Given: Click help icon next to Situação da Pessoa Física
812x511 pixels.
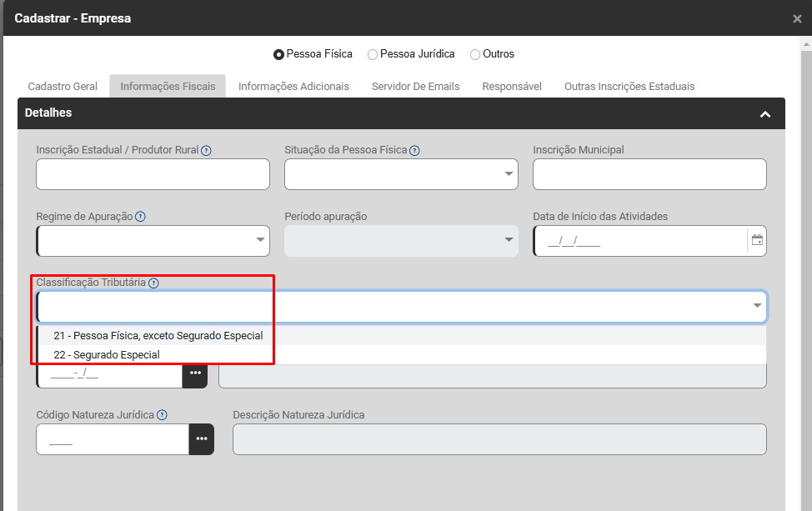Looking at the screenshot, I should 414,151.
